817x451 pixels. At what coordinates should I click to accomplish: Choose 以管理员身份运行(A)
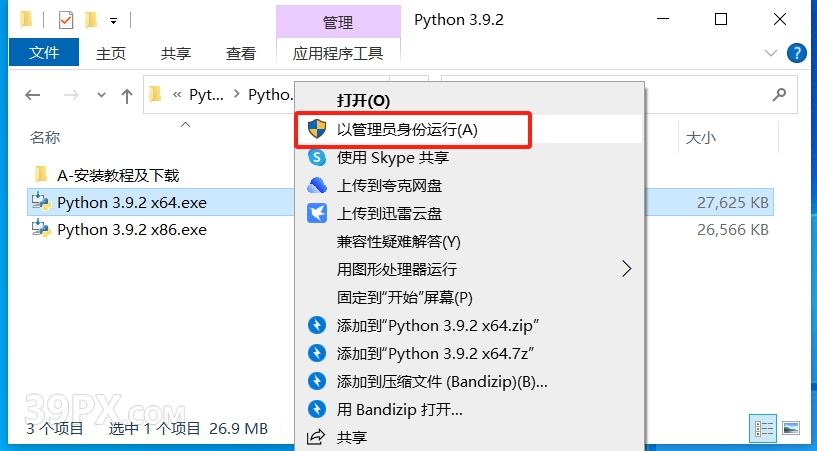pos(469,129)
